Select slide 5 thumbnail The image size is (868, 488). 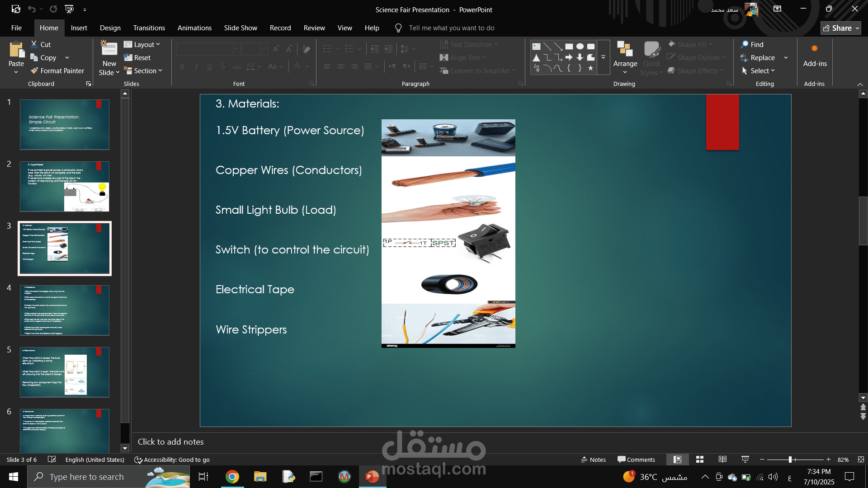point(65,372)
